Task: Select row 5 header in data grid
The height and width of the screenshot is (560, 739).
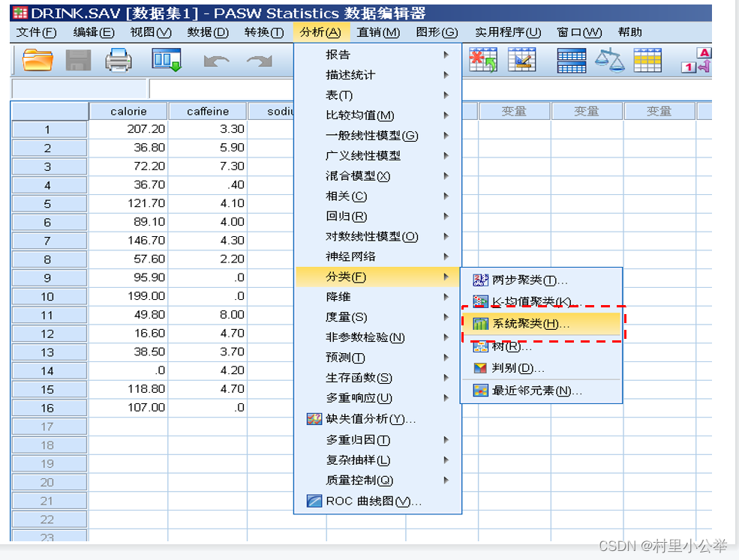Action: (48, 204)
